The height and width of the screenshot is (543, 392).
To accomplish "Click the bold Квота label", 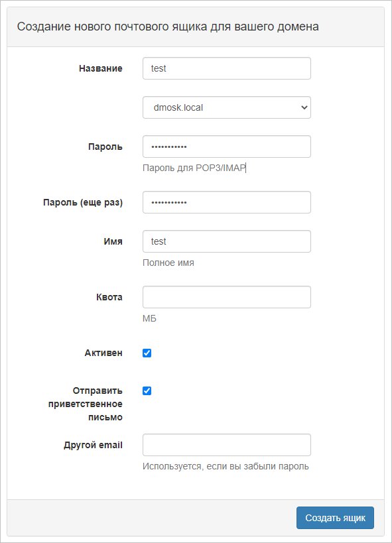I will (109, 297).
